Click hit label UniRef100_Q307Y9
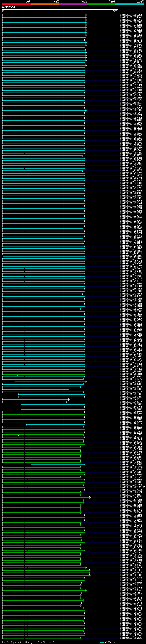Screen dimensions: 146x644 point(131,78)
